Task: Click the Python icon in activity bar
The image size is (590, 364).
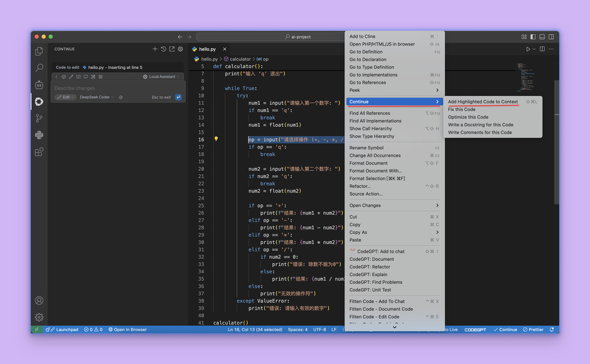Action: point(39,135)
